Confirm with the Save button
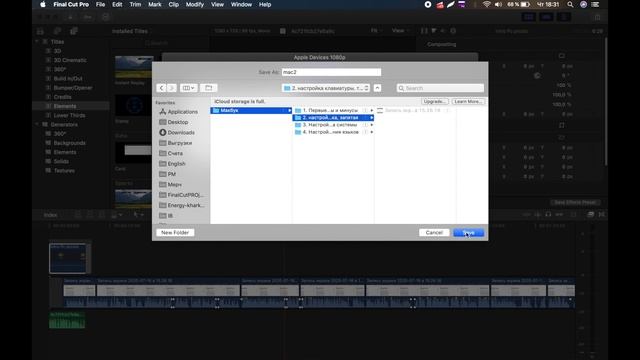The width and height of the screenshot is (640, 360). pos(469,232)
